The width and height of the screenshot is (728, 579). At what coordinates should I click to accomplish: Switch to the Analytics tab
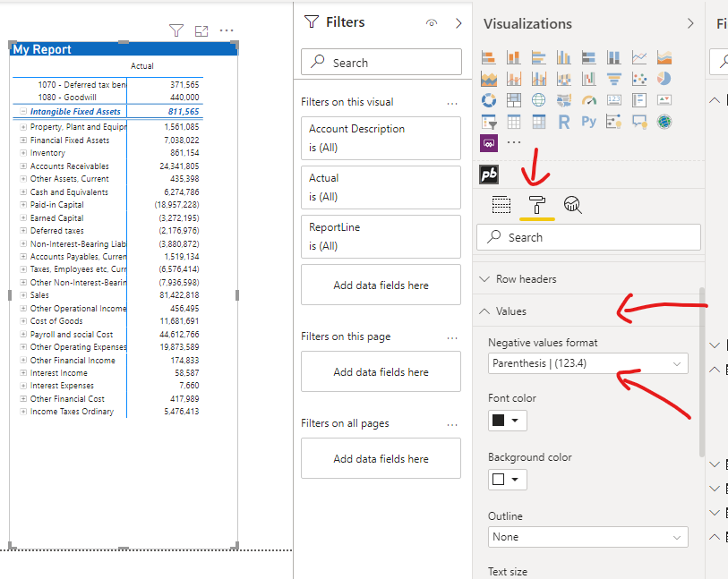572,205
